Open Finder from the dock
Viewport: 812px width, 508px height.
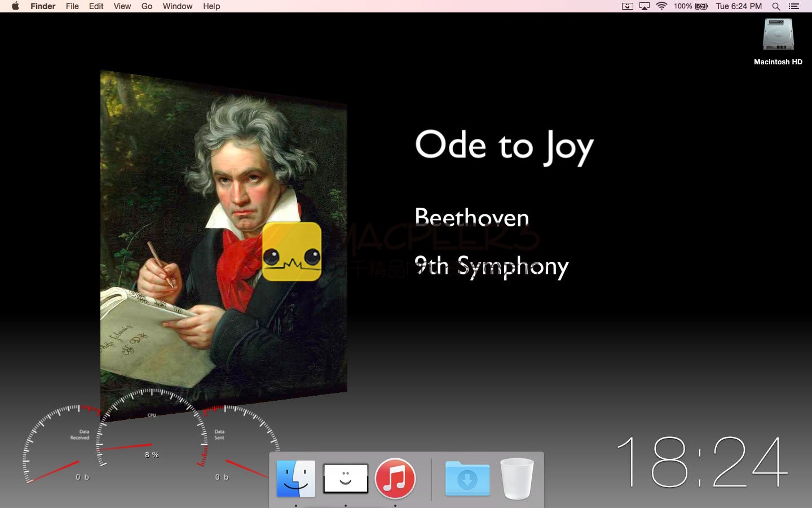296,479
